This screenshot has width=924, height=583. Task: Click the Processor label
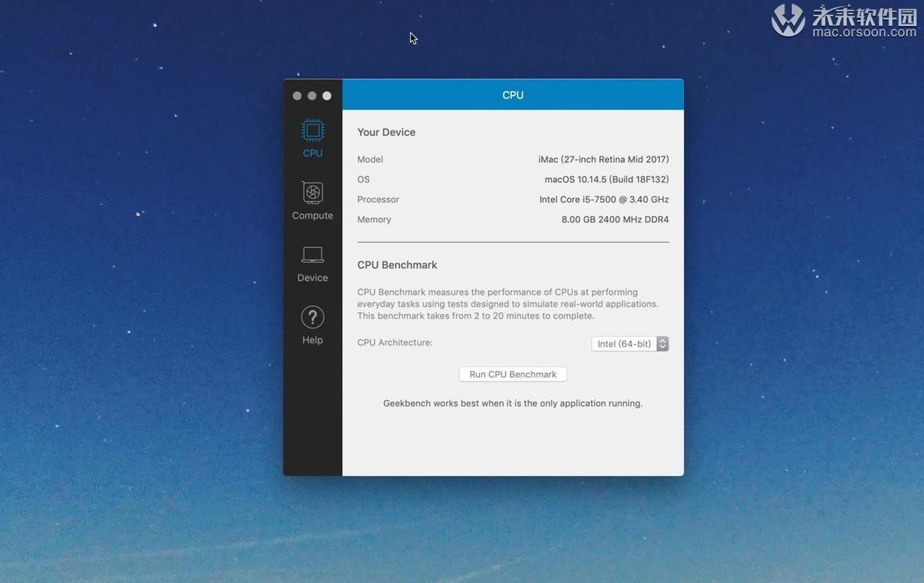378,200
